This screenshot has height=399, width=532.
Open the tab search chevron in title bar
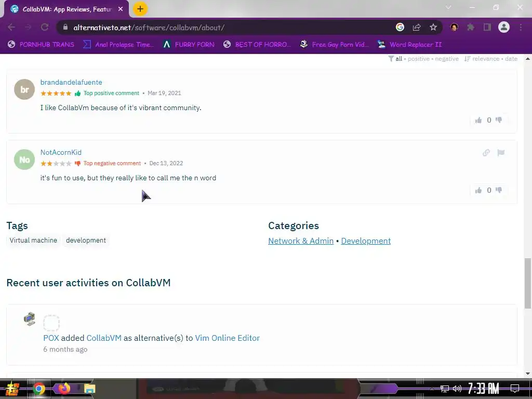click(x=448, y=7)
